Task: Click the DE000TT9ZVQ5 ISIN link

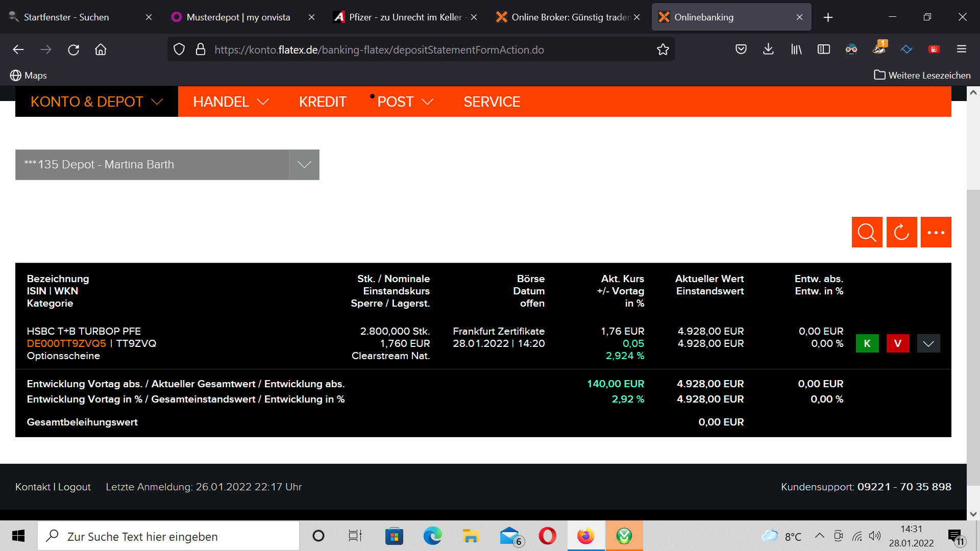Action: (66, 343)
